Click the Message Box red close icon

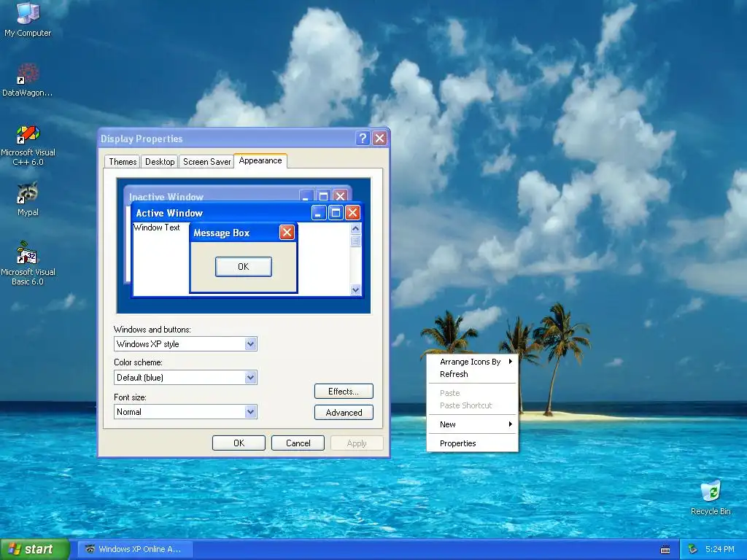tap(287, 233)
